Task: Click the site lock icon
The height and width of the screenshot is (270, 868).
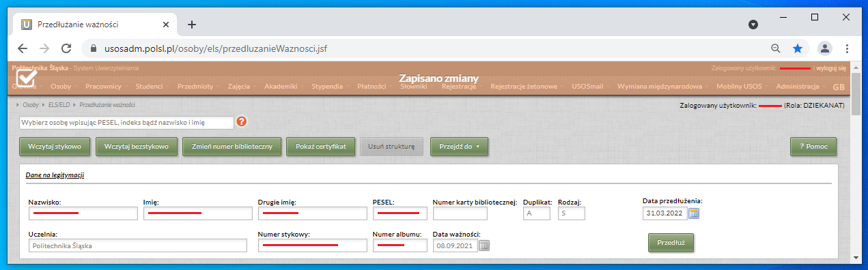Action: tap(94, 48)
